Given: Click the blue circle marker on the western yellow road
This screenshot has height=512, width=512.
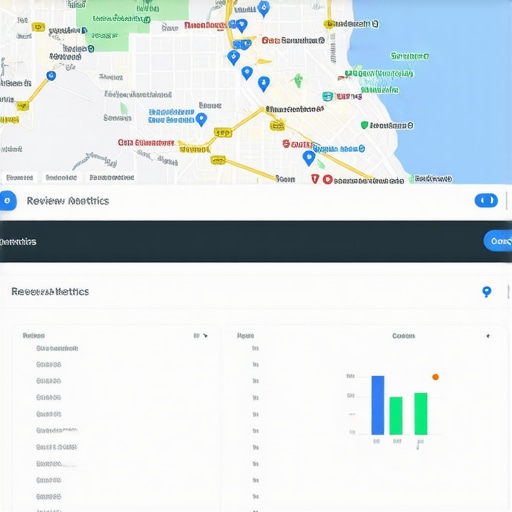Looking at the screenshot, I should pyautogui.click(x=51, y=76).
